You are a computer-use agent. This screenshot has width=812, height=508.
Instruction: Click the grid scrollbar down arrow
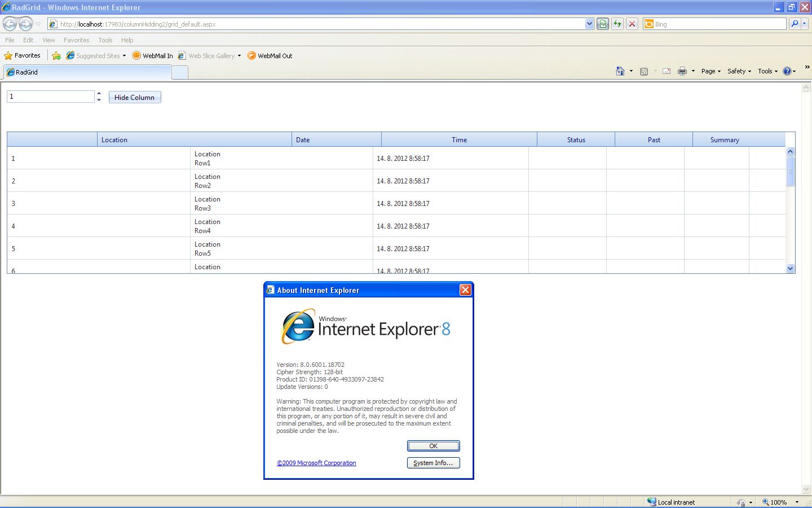pos(790,269)
